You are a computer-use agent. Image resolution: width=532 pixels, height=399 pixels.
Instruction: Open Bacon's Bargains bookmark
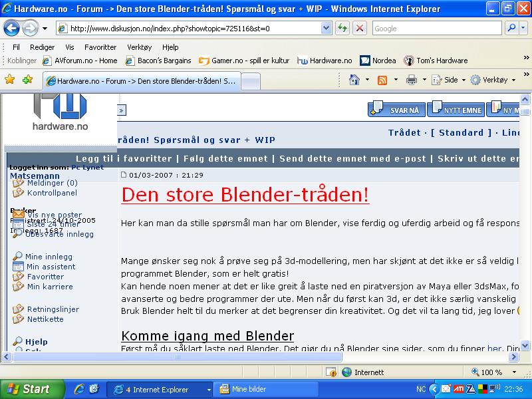(158, 61)
